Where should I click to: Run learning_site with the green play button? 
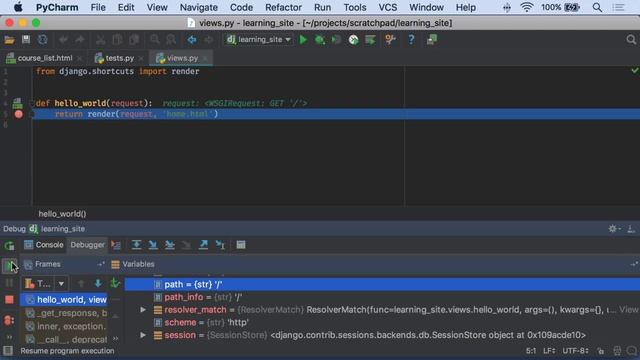pyautogui.click(x=303, y=40)
